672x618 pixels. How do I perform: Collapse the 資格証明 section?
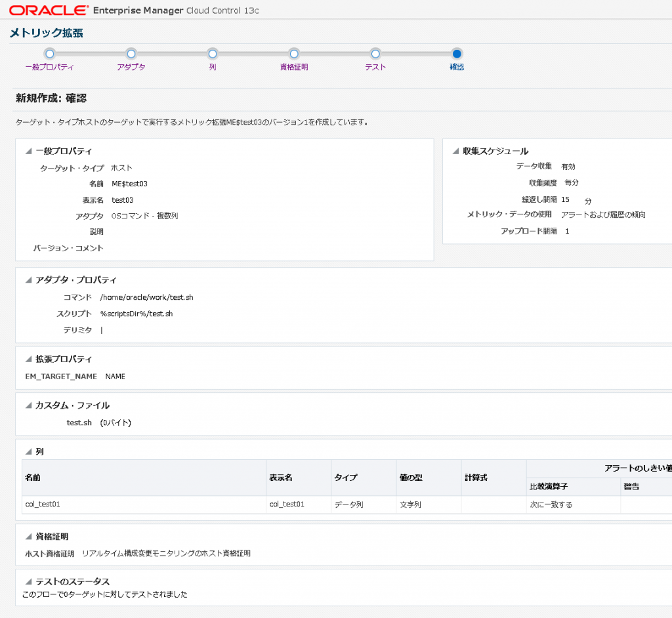coord(29,537)
